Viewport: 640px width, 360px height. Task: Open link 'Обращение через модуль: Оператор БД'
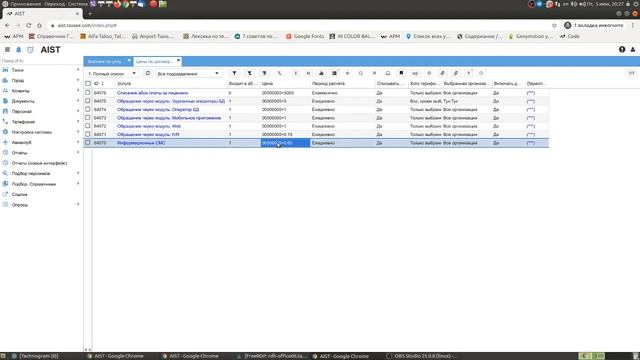[158, 109]
